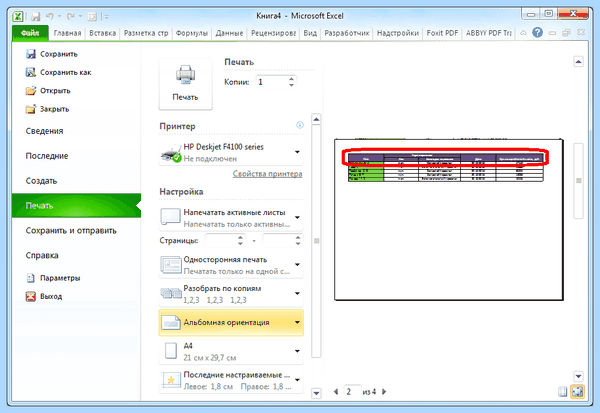Switch to the Вид ribbon tab
Viewport: 600px width, 413px height.
[310, 33]
